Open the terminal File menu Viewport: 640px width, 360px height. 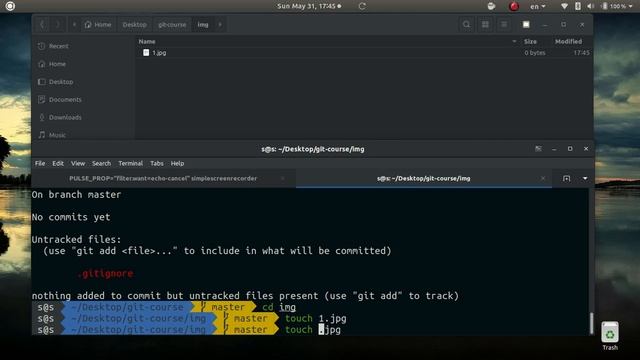[40, 163]
